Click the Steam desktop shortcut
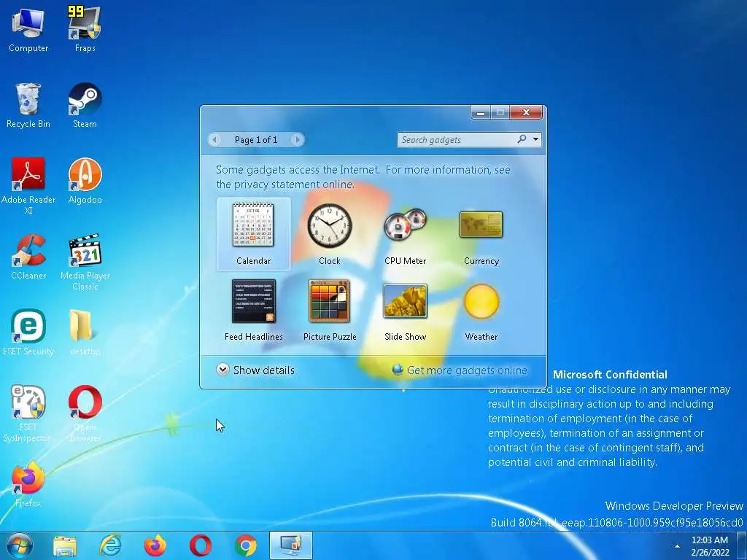 (85, 105)
